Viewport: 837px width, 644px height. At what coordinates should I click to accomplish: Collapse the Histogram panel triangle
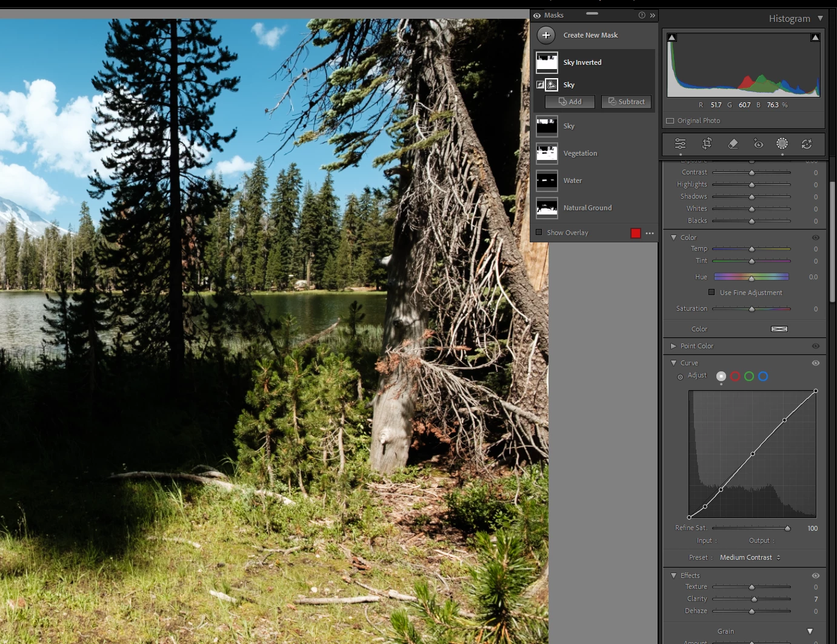click(x=820, y=18)
